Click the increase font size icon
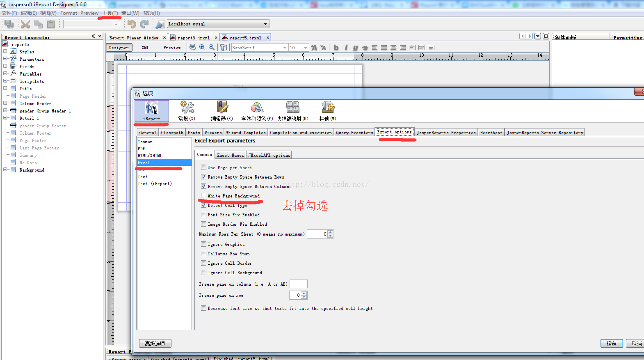Viewport: 644px width, 360px height. (x=314, y=48)
